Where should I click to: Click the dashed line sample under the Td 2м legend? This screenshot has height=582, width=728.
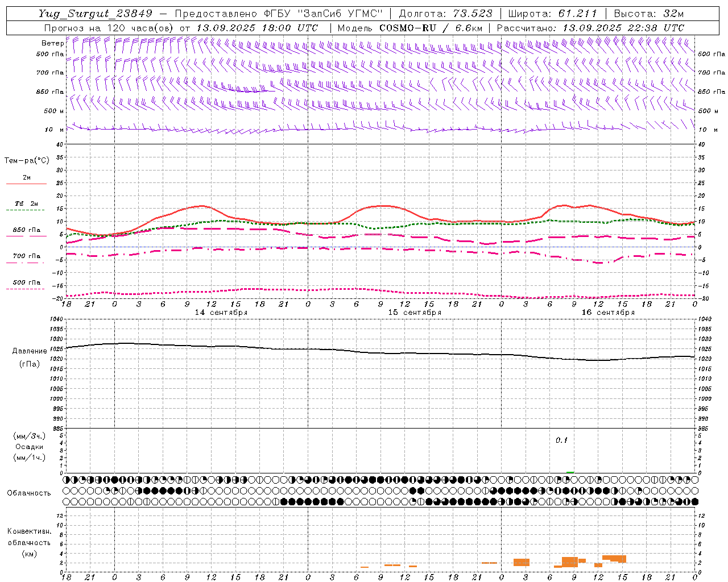26,210
